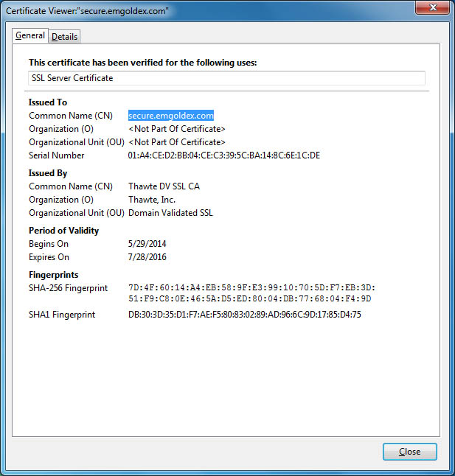Image resolution: width=455 pixels, height=476 pixels.
Task: Close the Certificate Viewer window with X
Action: tap(433, 7)
